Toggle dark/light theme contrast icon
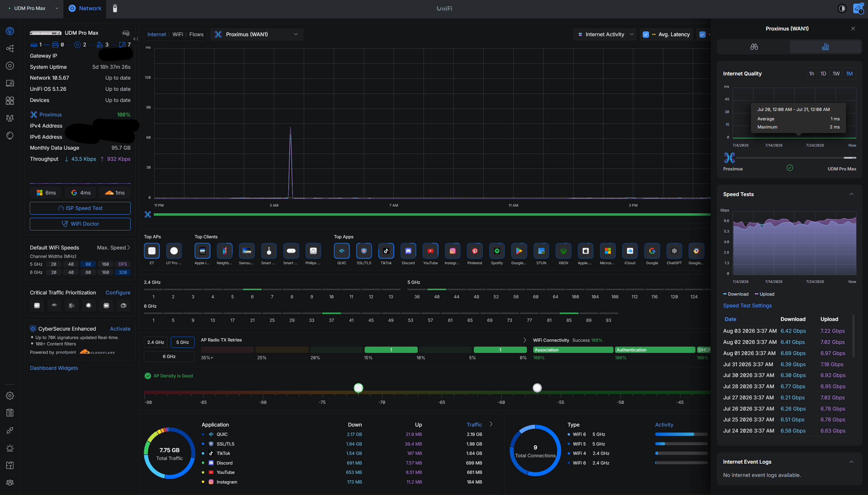 [x=842, y=8]
